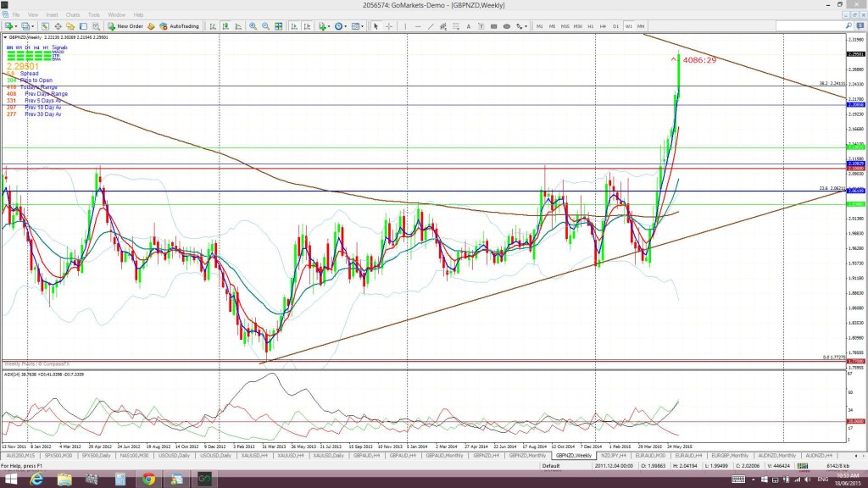Viewport: 868px width, 488px height.
Task: Switch to the NAS100,M30 chart tab
Action: tap(134, 455)
